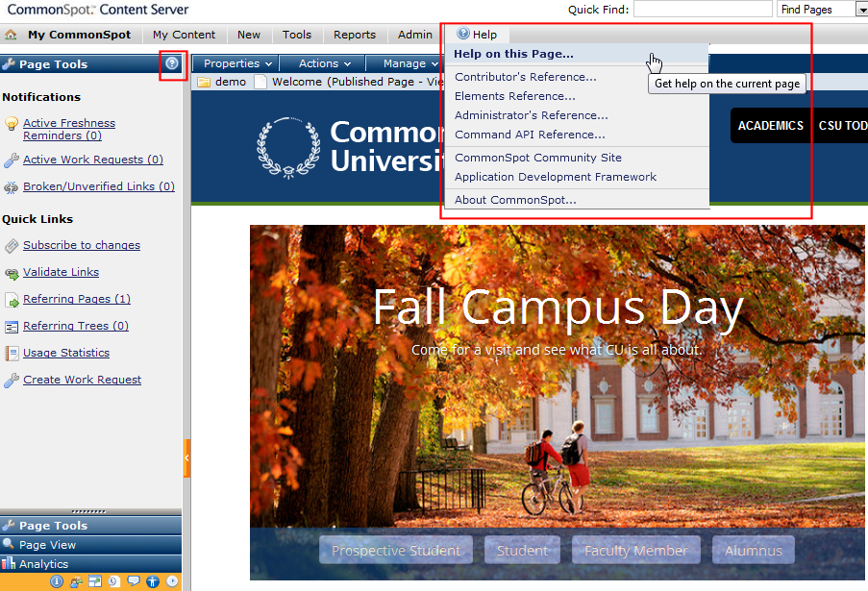This screenshot has height=591, width=868.
Task: Click the ACADEMICS navigation tab
Action: click(770, 126)
